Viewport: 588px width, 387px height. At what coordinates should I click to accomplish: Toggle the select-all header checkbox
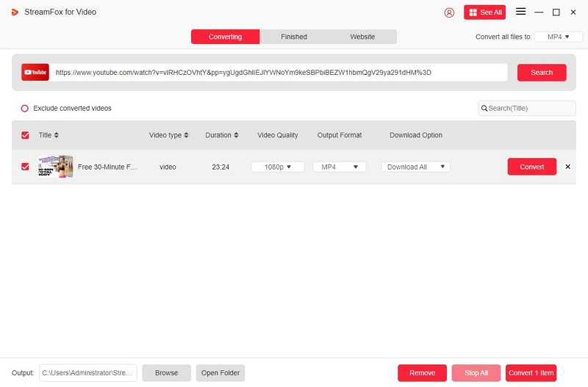click(25, 135)
